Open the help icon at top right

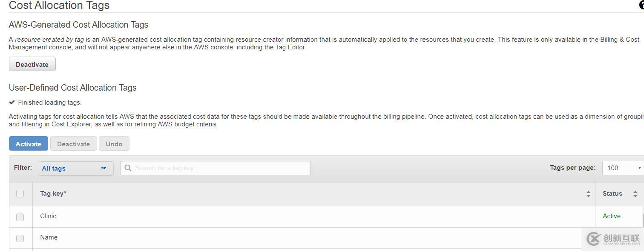tap(642, 5)
